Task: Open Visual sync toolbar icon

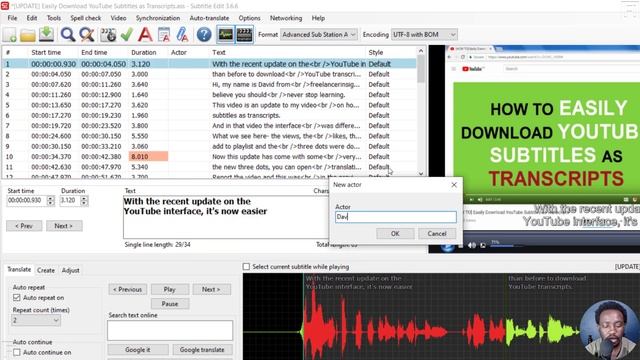Action: click(x=108, y=35)
